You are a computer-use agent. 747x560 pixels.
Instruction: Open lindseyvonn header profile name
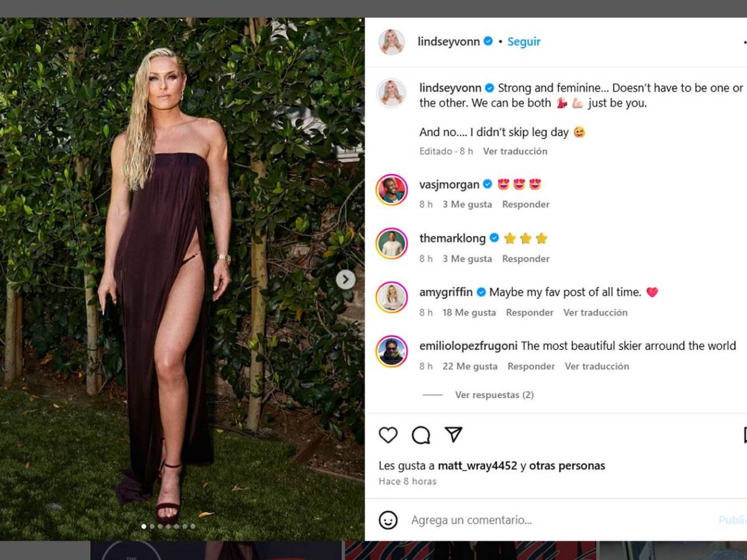coord(449,42)
